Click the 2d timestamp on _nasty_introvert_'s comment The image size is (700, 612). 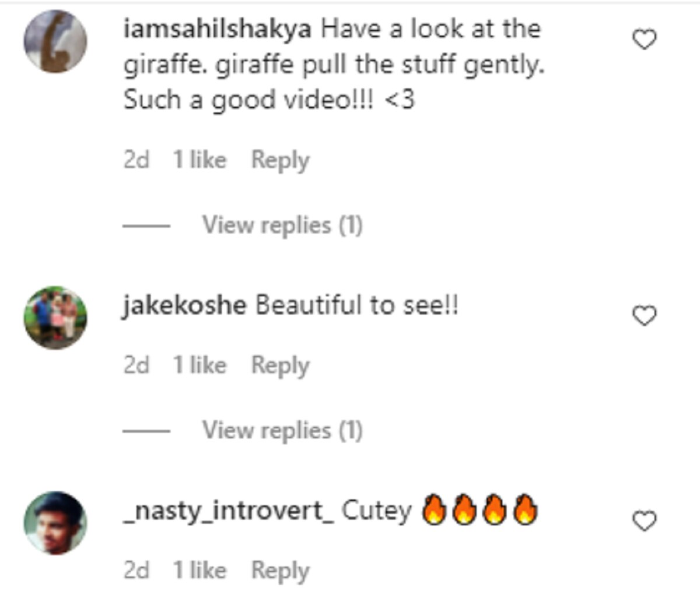tap(136, 570)
